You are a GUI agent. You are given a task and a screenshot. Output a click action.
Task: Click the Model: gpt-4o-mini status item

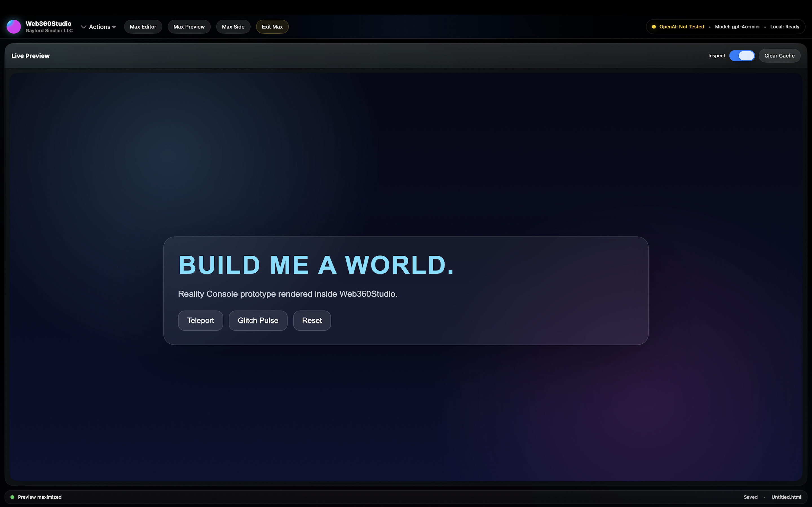737,26
